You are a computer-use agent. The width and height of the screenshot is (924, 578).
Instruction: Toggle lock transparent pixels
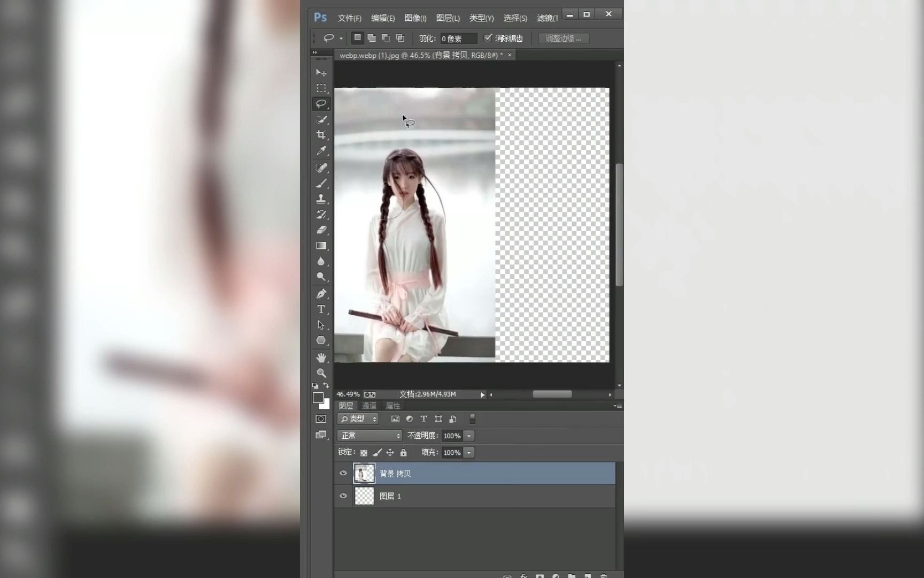364,453
